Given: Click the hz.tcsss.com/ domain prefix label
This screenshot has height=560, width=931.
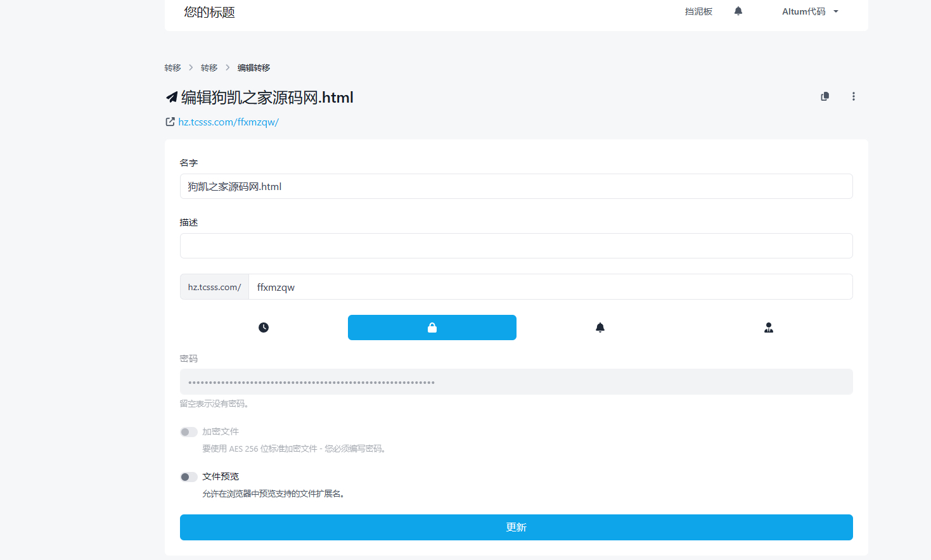Looking at the screenshot, I should tap(214, 287).
